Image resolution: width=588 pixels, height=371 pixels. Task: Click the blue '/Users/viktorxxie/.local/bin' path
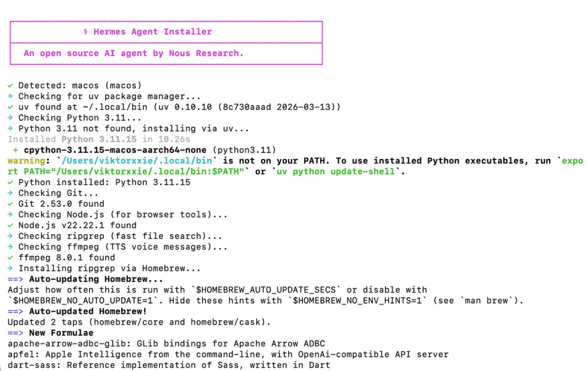click(x=137, y=161)
